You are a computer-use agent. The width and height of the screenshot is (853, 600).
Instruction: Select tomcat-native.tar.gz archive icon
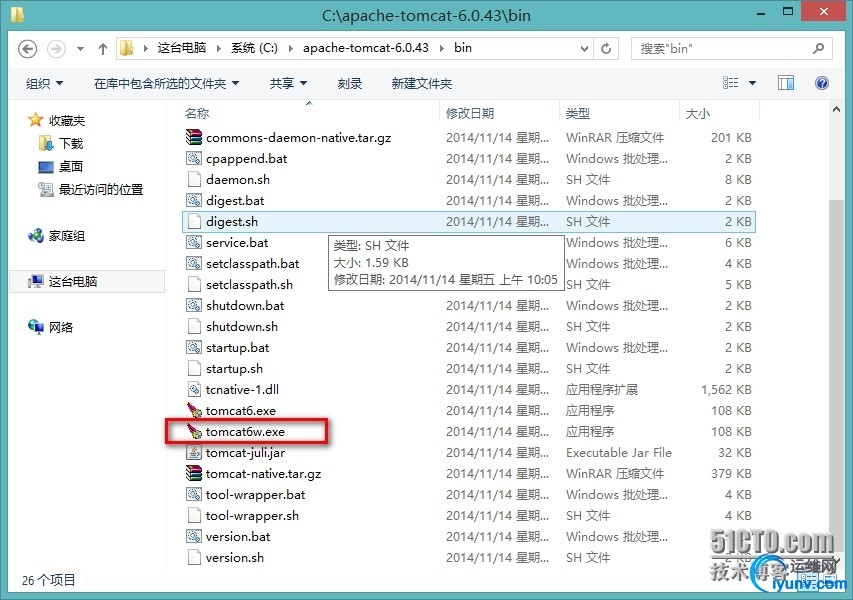194,473
